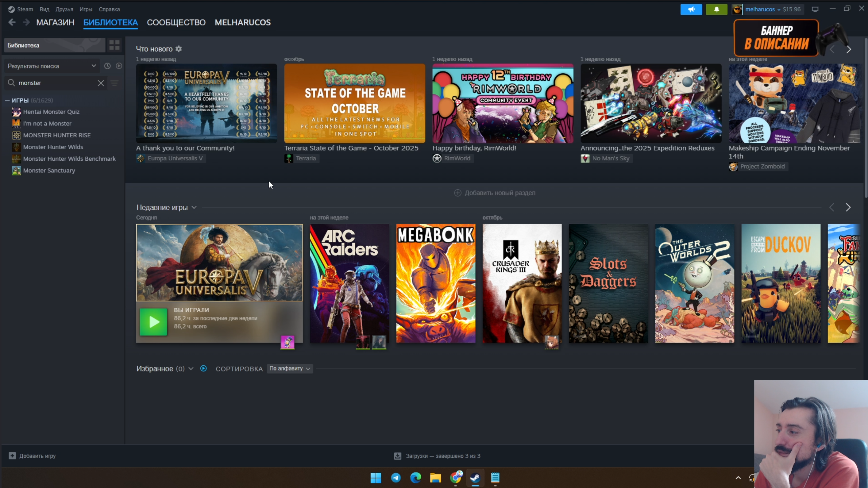Image resolution: width=868 pixels, height=488 pixels.
Task: Open the green notifications bell
Action: pyautogui.click(x=716, y=10)
